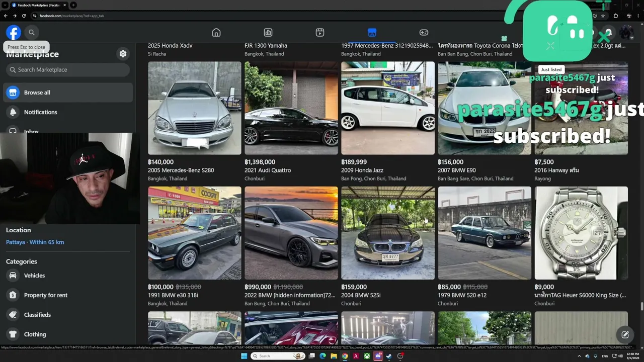Click the ฿1,398,000 price text
Viewport: 644px width, 362px height.
(260, 162)
